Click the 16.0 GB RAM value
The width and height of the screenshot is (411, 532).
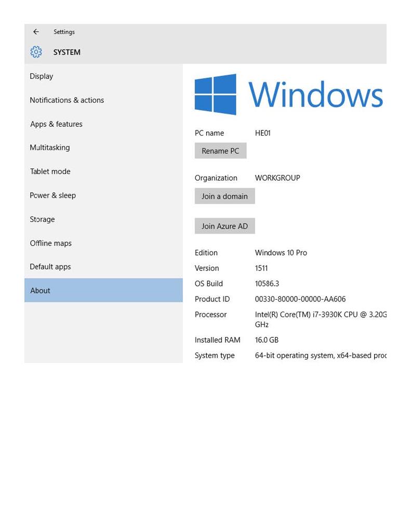coord(267,340)
